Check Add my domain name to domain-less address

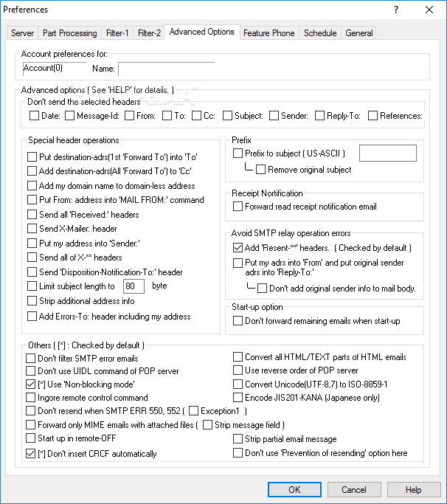[x=32, y=186]
